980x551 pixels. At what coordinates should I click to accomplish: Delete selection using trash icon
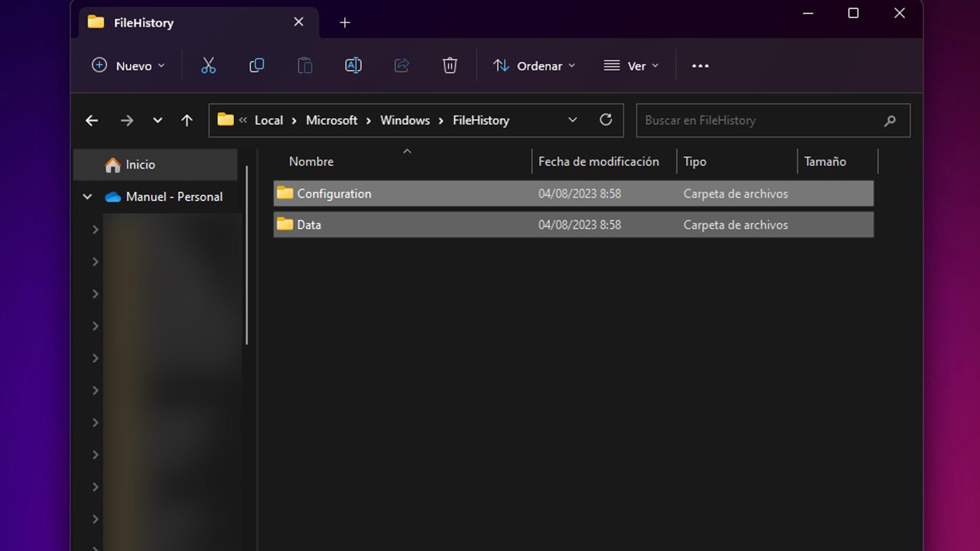449,66
